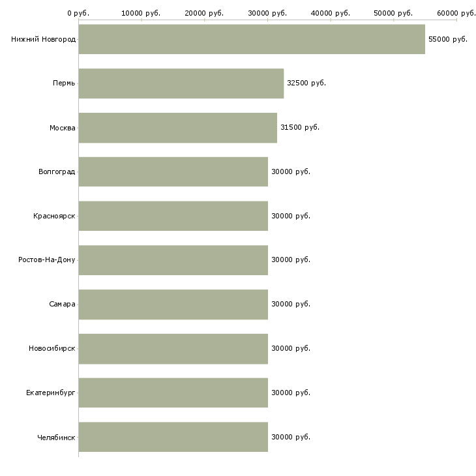Select the Волгоград bar

[173, 172]
